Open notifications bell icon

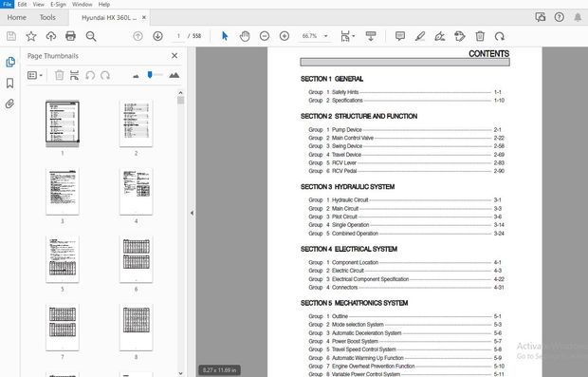(578, 17)
